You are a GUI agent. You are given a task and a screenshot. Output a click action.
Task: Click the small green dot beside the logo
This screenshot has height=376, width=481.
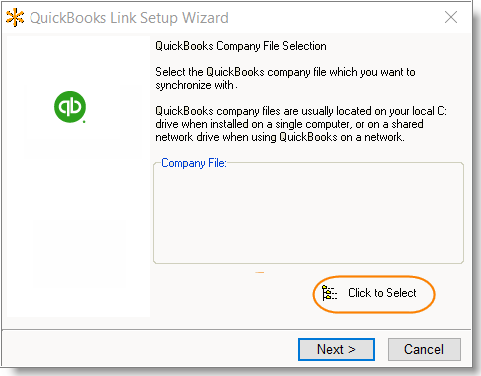(84, 122)
